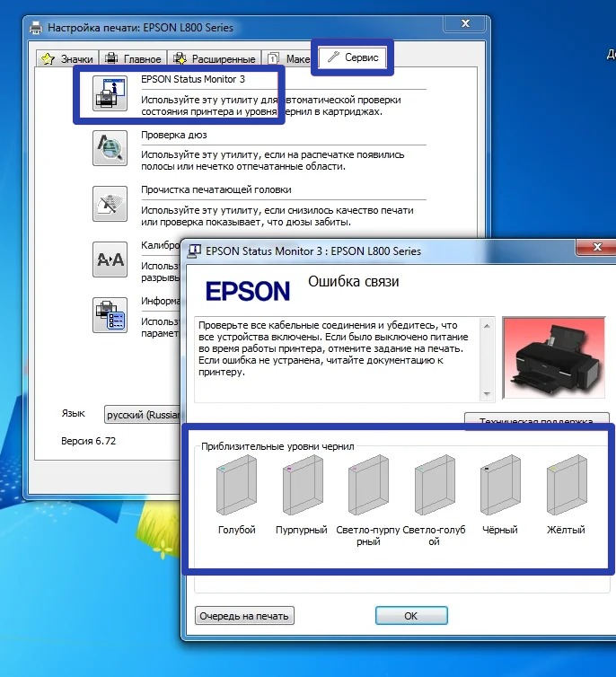Select the Светло-голубой ink cartridge icon

(435, 485)
